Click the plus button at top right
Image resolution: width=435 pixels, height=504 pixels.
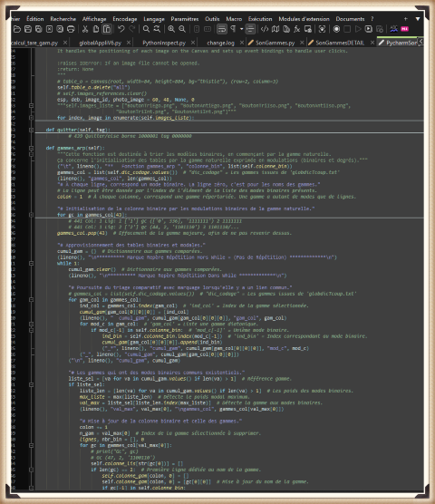click(x=405, y=19)
